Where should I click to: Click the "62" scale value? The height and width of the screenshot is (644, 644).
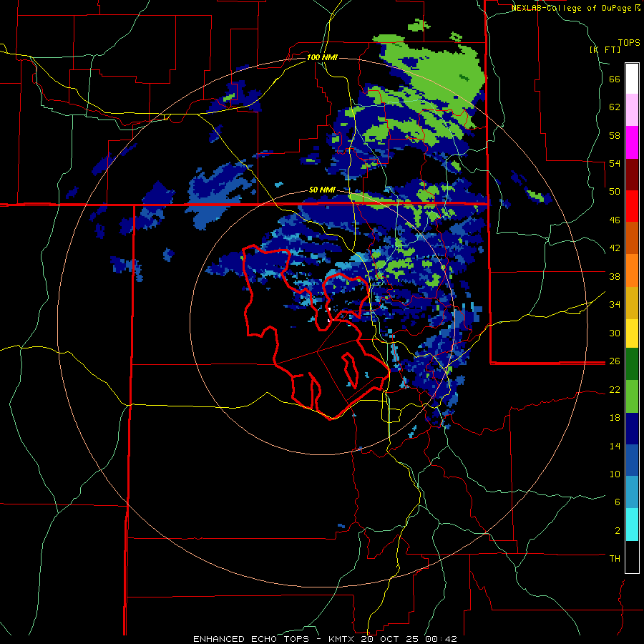tap(615, 107)
